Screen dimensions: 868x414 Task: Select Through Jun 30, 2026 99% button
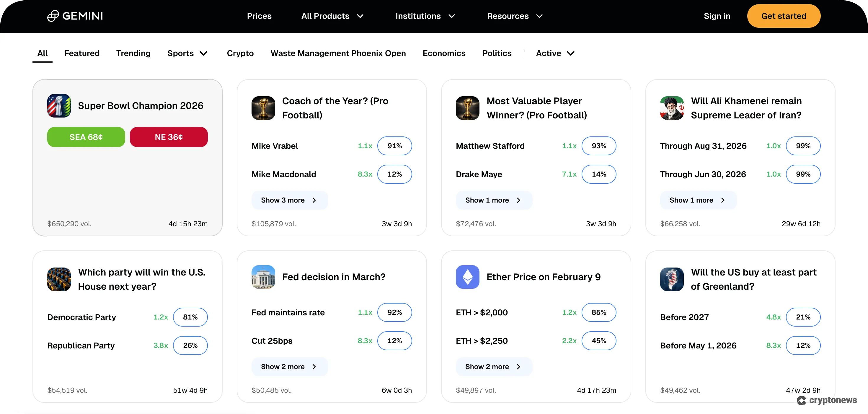pos(803,174)
